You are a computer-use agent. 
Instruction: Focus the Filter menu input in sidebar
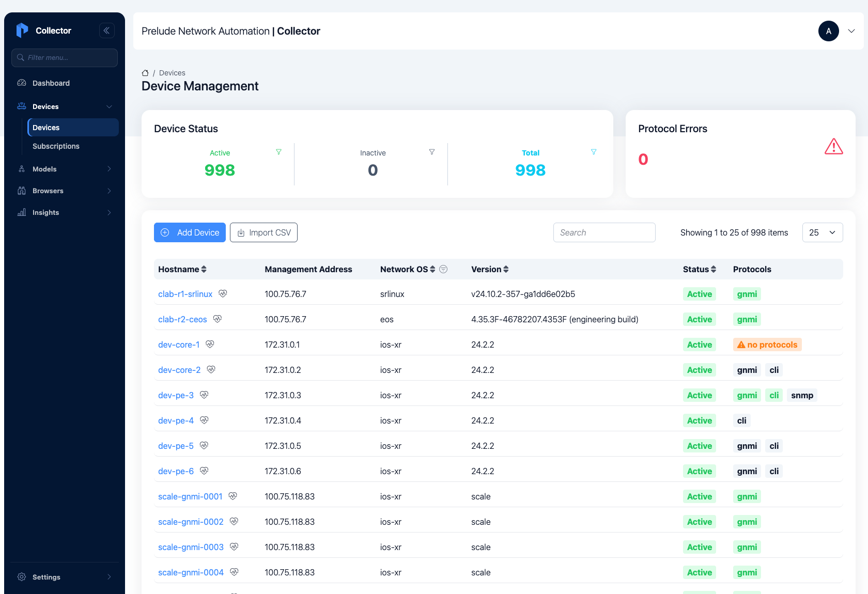[x=65, y=57]
